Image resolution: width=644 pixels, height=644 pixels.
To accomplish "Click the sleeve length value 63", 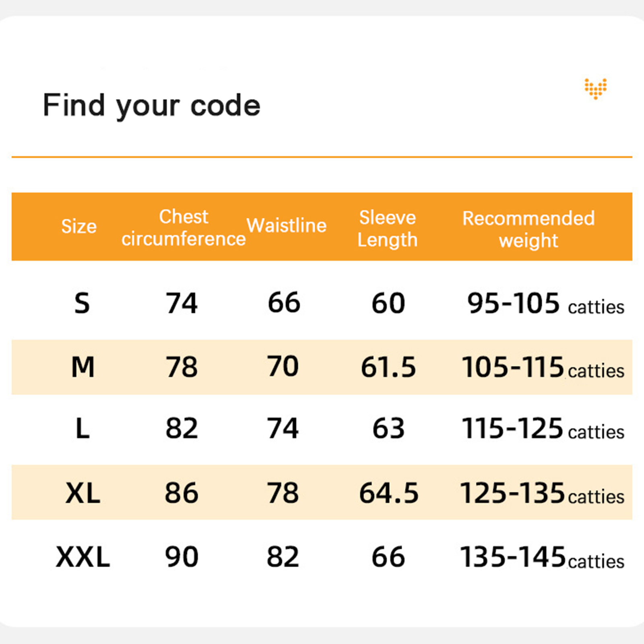I will tap(388, 428).
